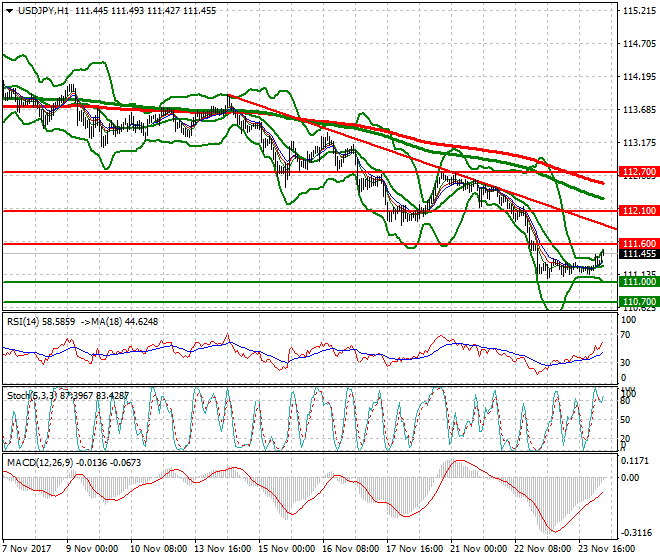Click the MA(18) 44.6248 label

point(125,322)
